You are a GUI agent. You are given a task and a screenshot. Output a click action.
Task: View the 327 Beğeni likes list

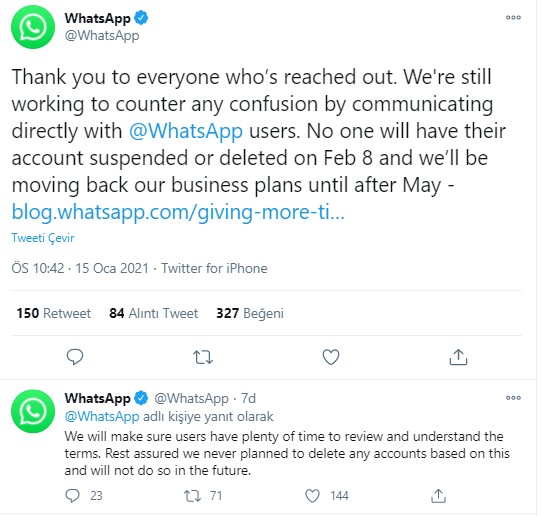(x=250, y=313)
